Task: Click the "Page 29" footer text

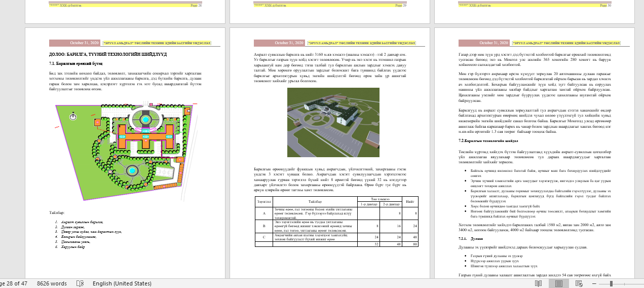Action: tap(400, 5)
